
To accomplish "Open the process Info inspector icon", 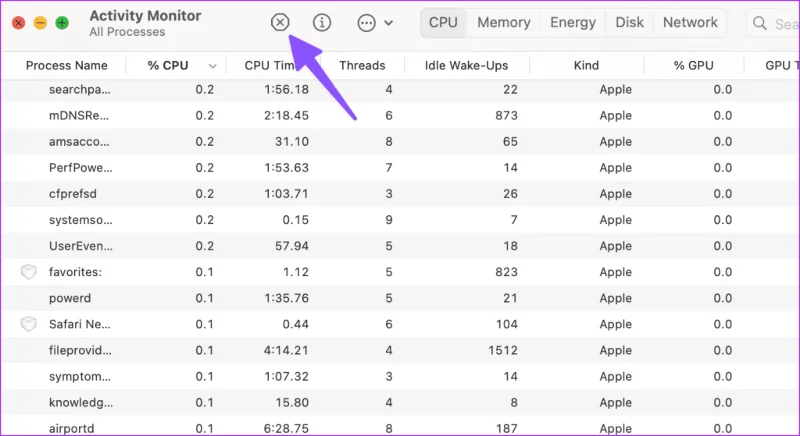I will point(322,22).
